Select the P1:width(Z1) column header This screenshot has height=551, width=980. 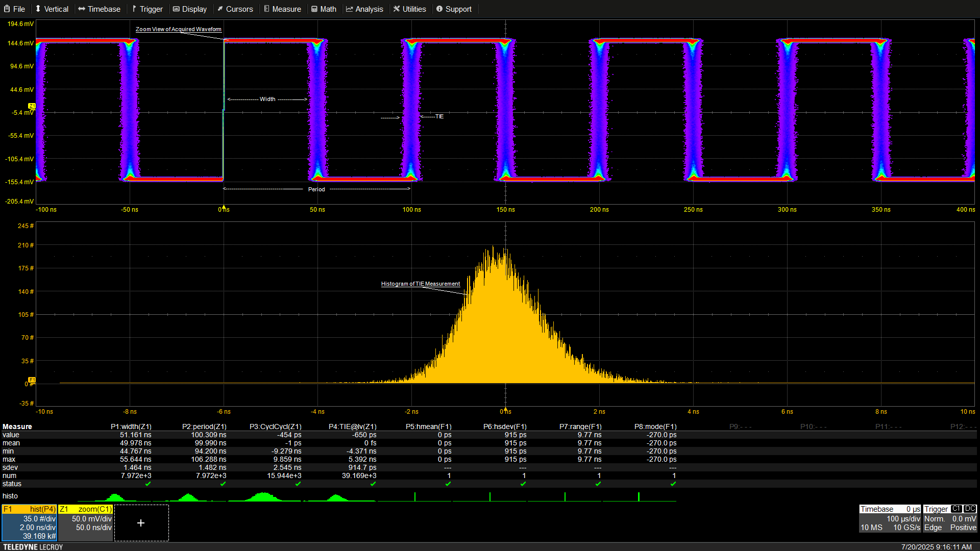(x=131, y=427)
